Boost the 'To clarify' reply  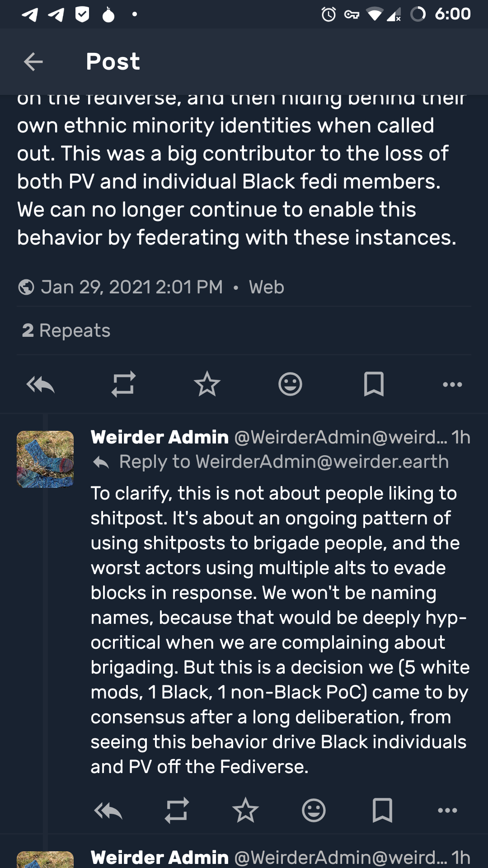click(177, 811)
